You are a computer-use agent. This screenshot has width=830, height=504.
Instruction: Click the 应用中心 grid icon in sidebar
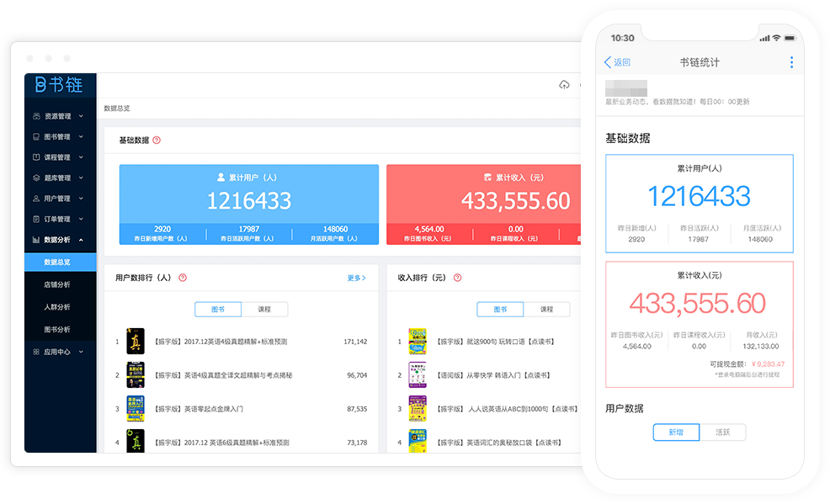click(36, 351)
